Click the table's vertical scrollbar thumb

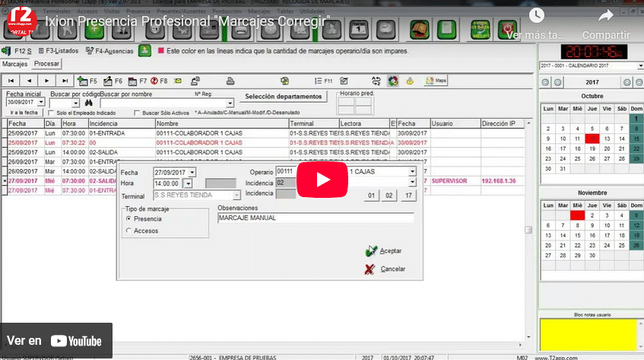coord(528,230)
